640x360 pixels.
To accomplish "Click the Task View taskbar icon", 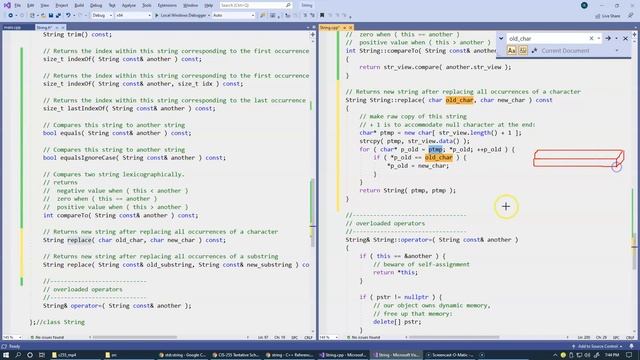I will [42, 355].
